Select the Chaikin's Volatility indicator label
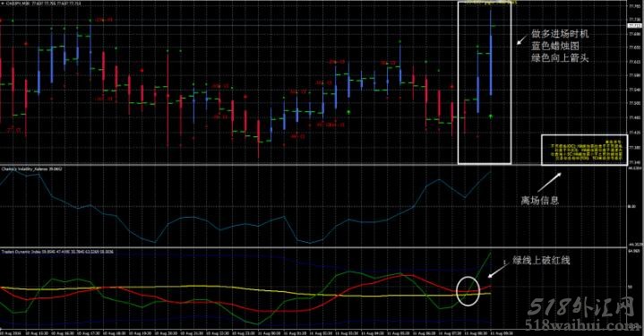This screenshot has width=644, height=336. pos(32,168)
